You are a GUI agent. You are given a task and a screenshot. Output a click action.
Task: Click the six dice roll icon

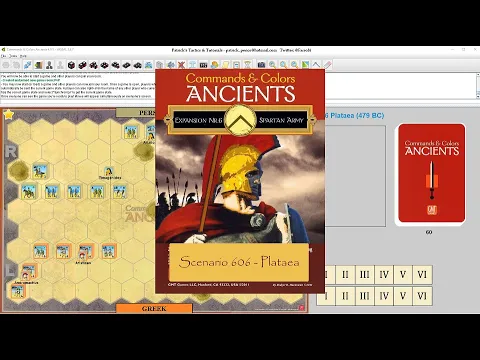click(x=126, y=65)
